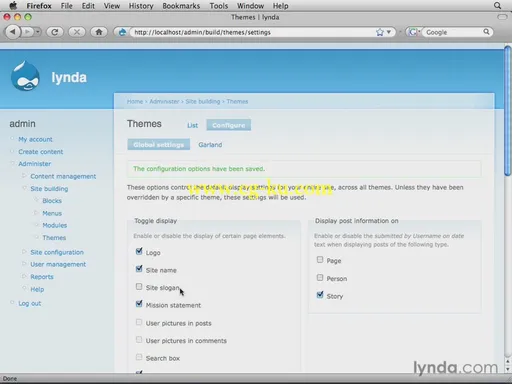Go back with the browser Back arrow
This screenshot has height=384, width=512.
(x=13, y=32)
